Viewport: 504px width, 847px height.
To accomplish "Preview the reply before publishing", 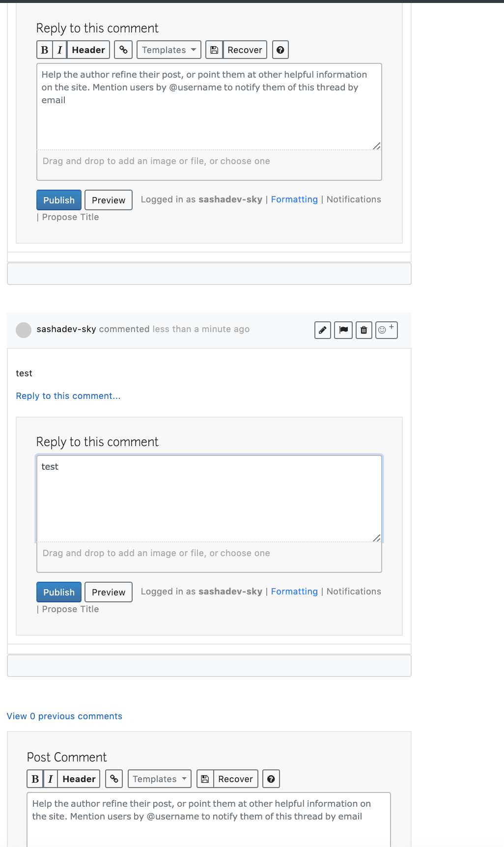I will click(108, 592).
